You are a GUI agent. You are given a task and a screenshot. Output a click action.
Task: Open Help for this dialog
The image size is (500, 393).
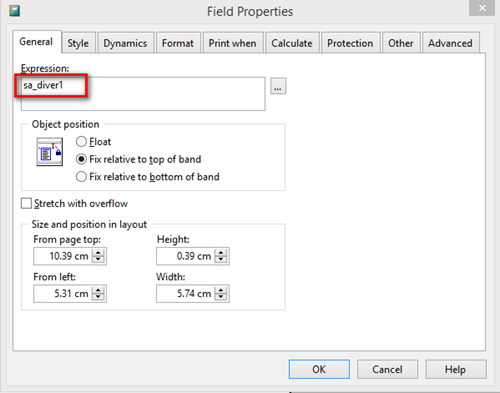[x=455, y=369]
